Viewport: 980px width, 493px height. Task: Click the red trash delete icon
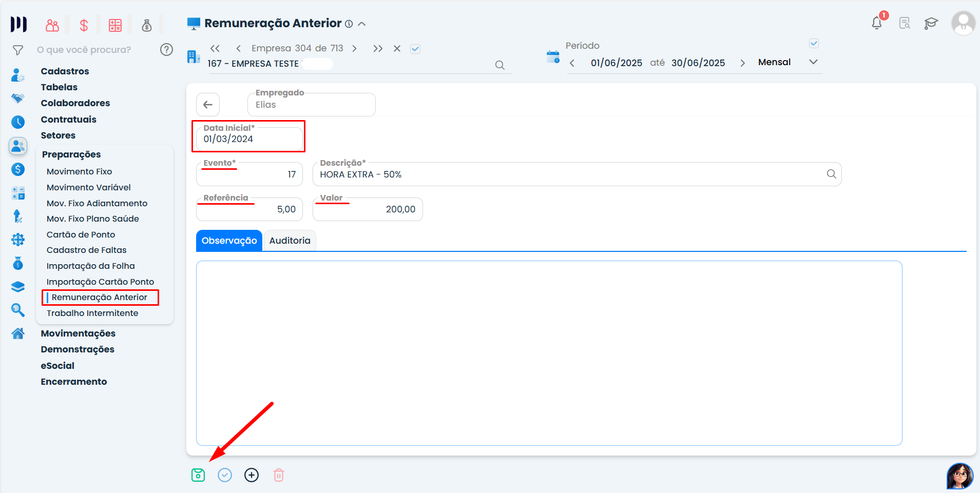[x=278, y=475]
